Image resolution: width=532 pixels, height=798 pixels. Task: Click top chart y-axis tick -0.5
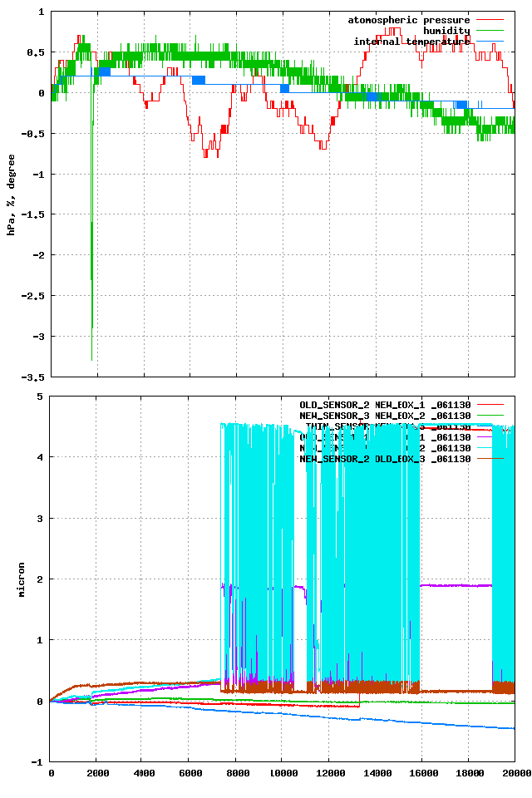[x=33, y=134]
